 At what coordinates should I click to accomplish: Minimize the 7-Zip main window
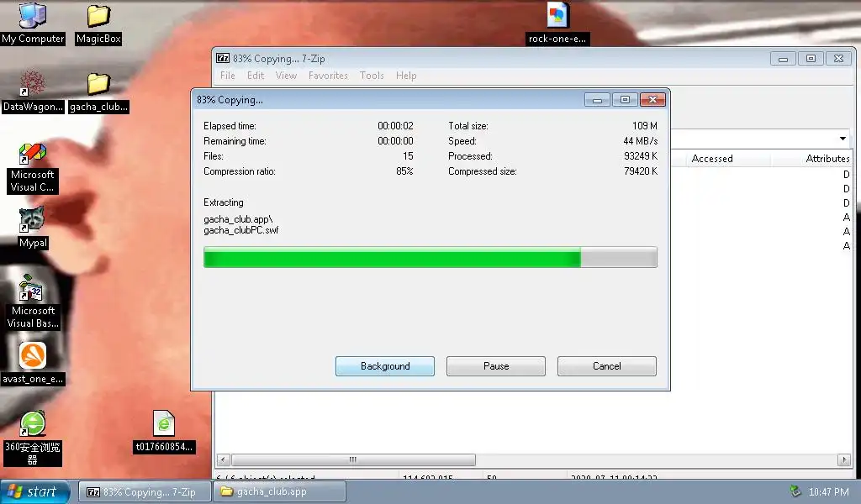tap(784, 59)
